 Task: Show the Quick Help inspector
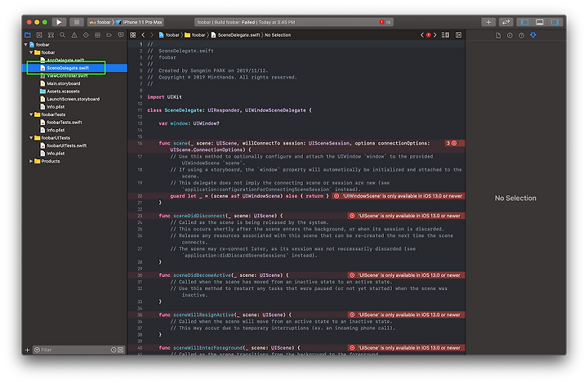(x=521, y=35)
